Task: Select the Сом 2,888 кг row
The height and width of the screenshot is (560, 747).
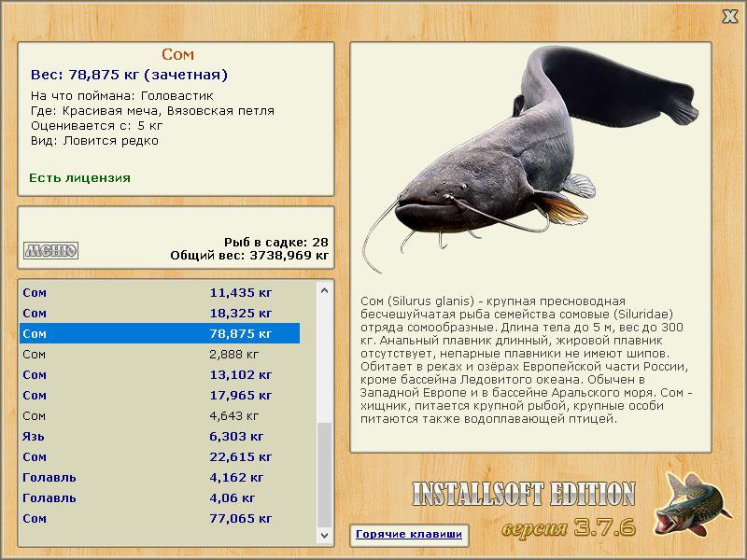Action: pos(160,354)
